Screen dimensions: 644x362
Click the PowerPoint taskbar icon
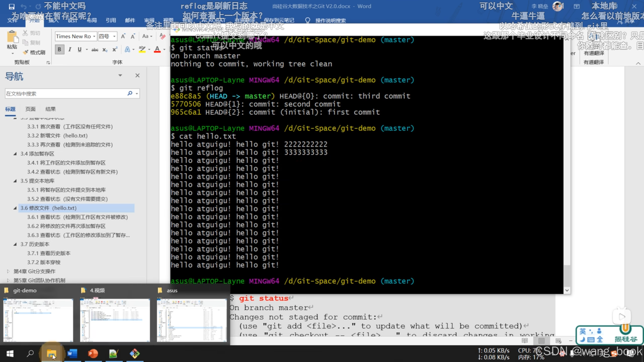[x=93, y=353]
